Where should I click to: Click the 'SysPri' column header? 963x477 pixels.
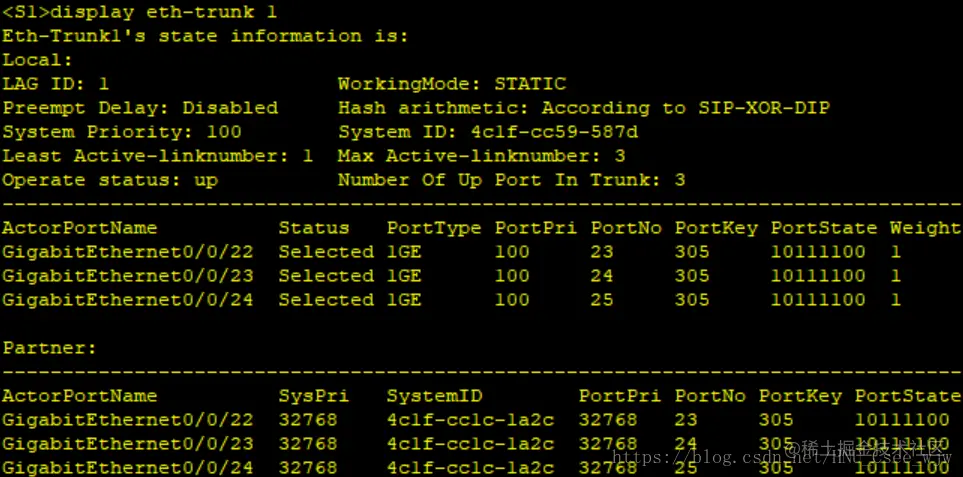pos(314,397)
